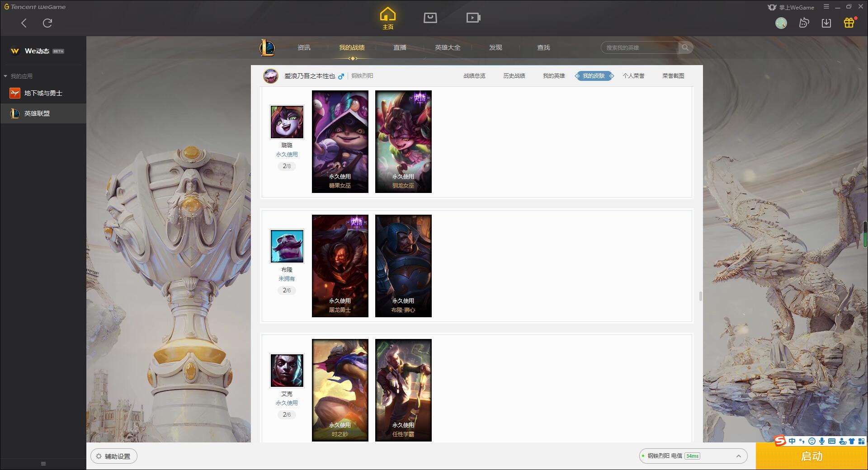Open the 布隆·狮心 skin card
This screenshot has height=470, width=868.
click(x=403, y=266)
